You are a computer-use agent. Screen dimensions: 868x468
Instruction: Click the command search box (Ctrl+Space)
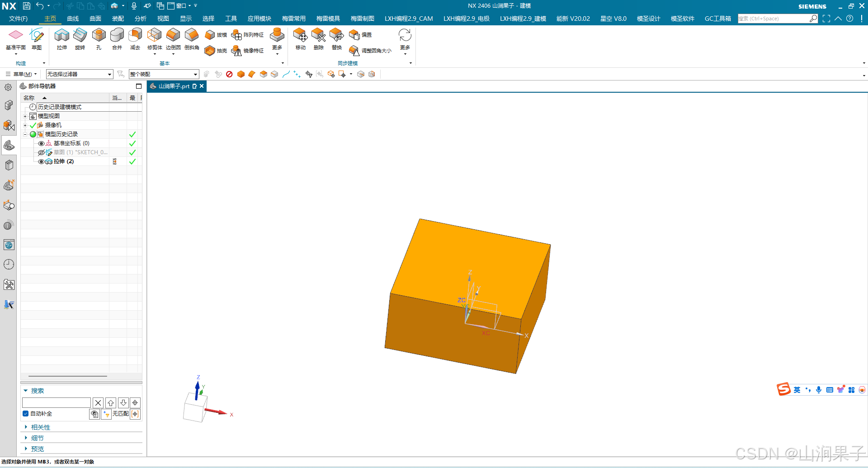pyautogui.click(x=778, y=19)
